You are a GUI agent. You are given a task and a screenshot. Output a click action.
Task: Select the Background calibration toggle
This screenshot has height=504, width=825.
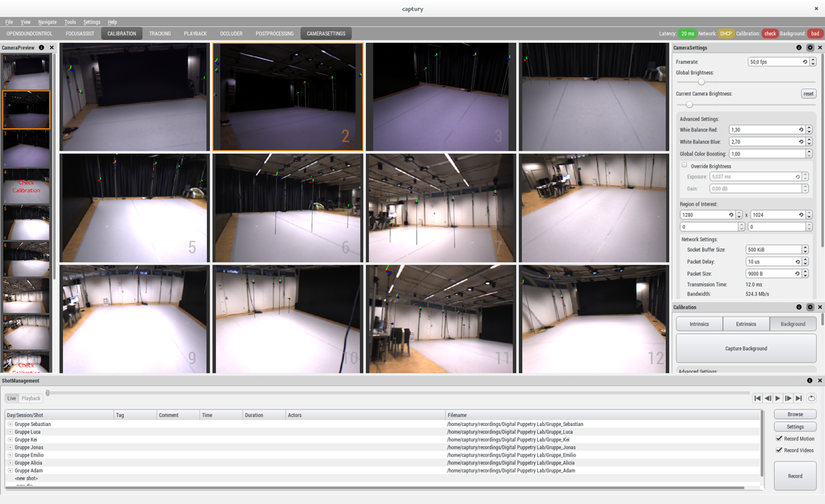793,324
